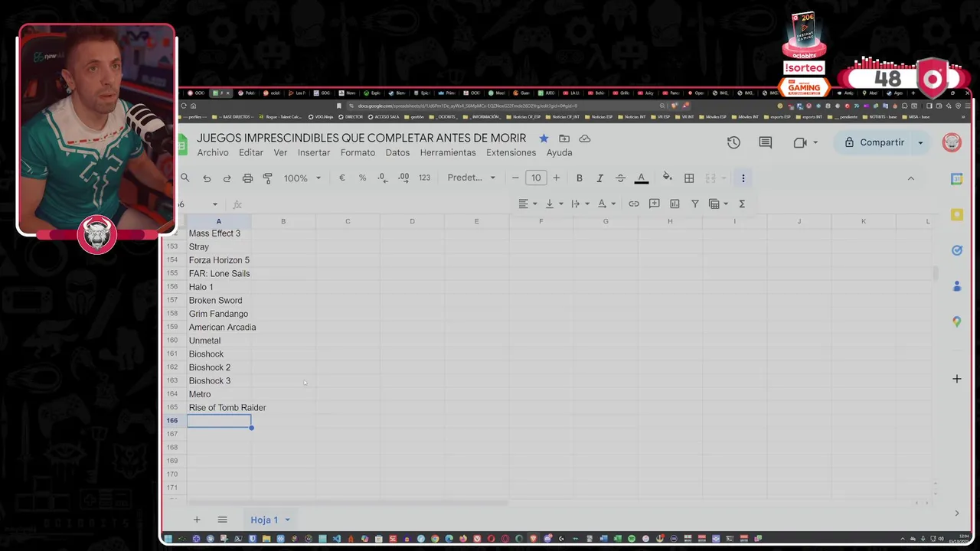This screenshot has height=551, width=980.
Task: Search the menus with magnifier icon
Action: tap(185, 178)
